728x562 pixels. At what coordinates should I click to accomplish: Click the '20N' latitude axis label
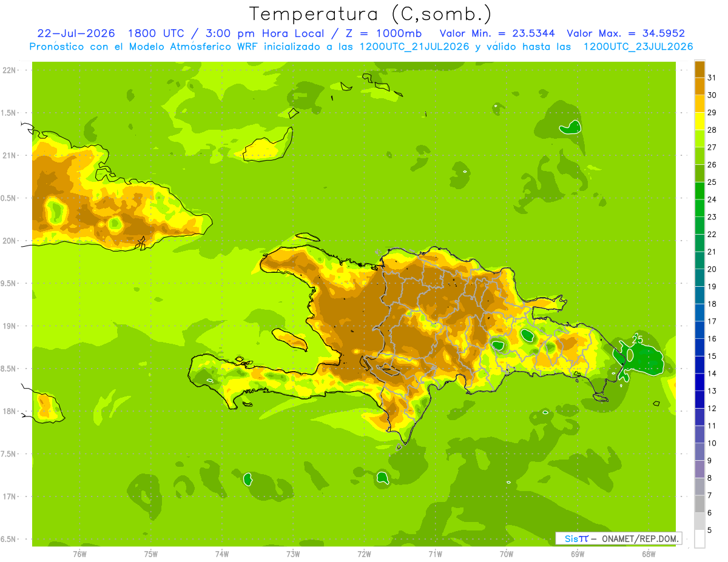8,241
